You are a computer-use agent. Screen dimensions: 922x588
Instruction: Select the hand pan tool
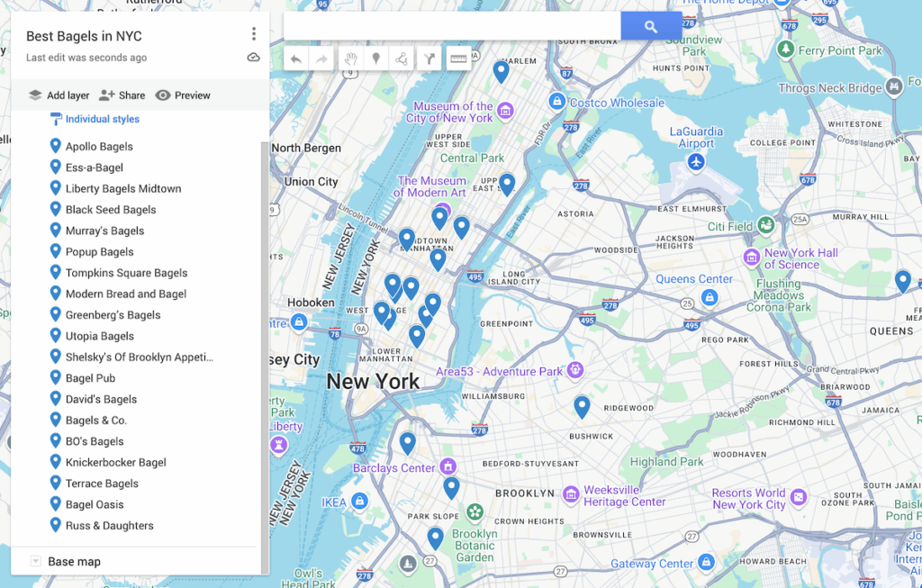point(351,59)
